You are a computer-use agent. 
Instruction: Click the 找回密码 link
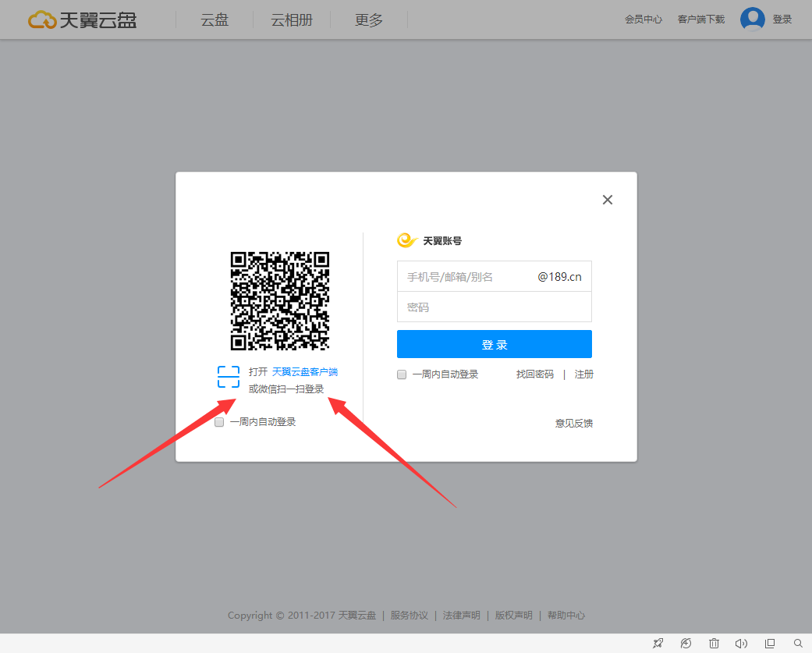pos(535,374)
